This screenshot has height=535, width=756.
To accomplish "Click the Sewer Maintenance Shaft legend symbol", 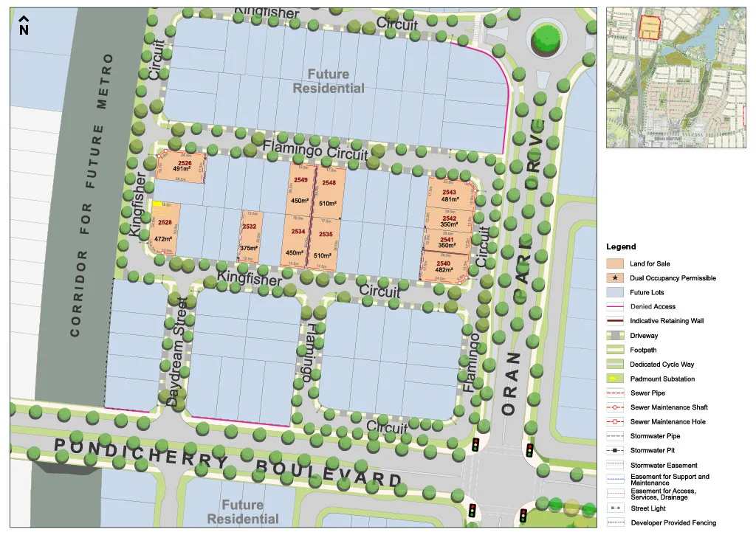I will 615,407.
